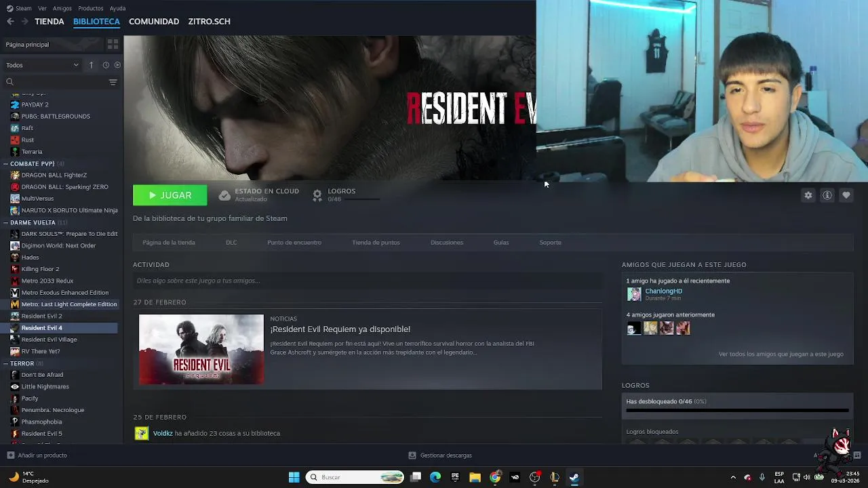
Task: Select Phasmophobia game icon
Action: tap(15, 422)
